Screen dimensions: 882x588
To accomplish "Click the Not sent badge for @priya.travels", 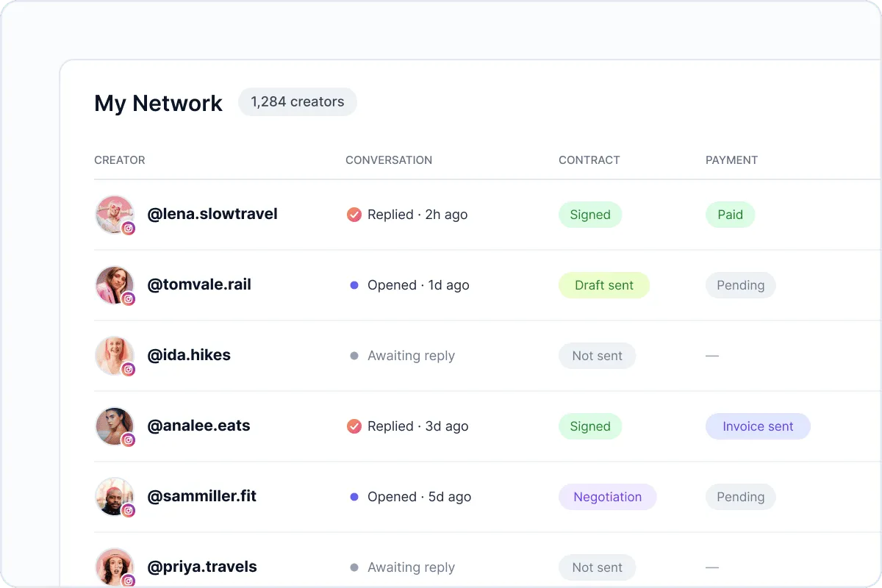I will 598,567.
